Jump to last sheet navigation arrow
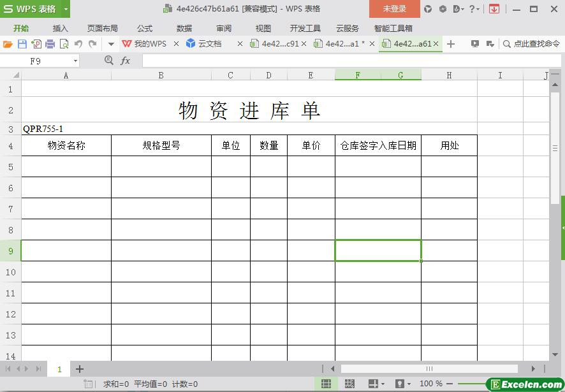This screenshot has width=565, height=392. tap(38, 369)
